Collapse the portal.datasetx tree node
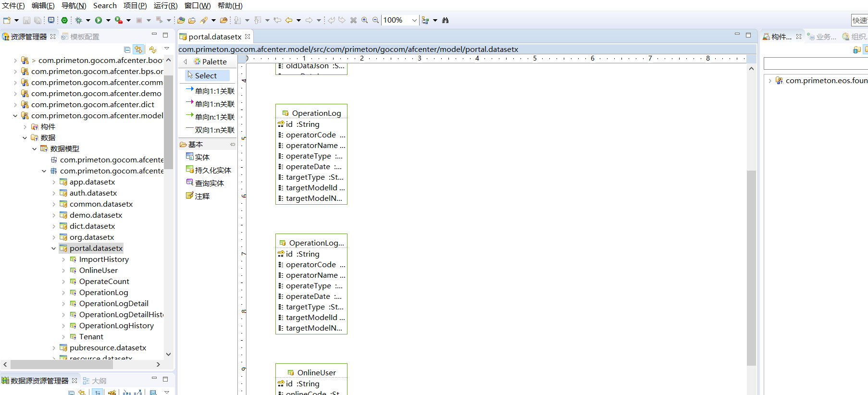868x395 pixels. click(x=53, y=248)
